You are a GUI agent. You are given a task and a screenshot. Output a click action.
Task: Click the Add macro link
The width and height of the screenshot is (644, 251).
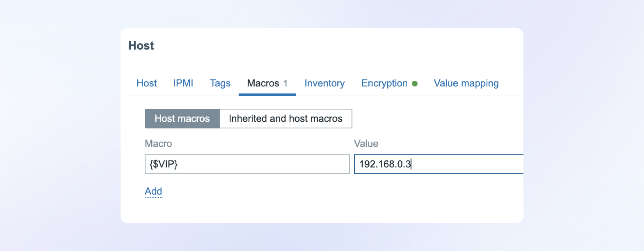click(x=153, y=191)
